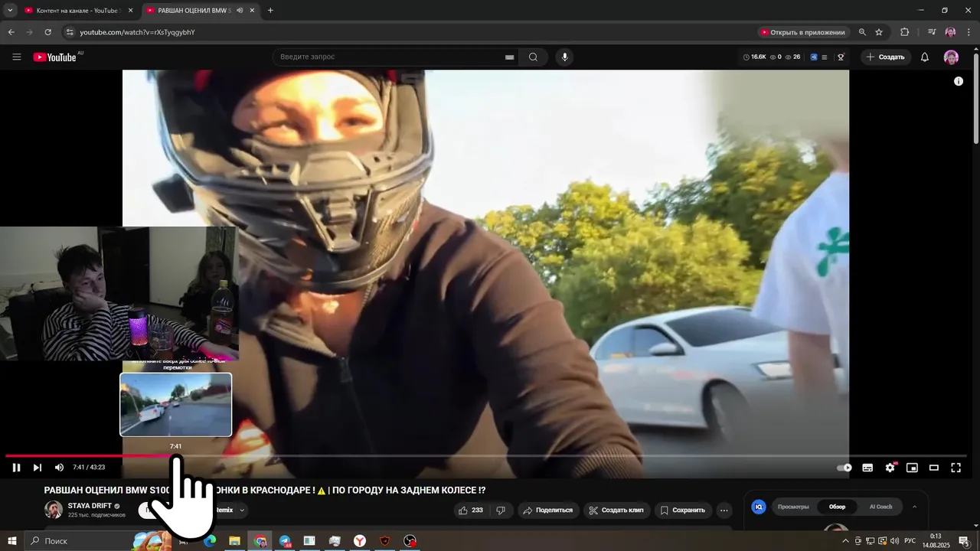This screenshot has height=551, width=980.
Task: Mute the playing tab via speaker icon
Action: [240, 11]
